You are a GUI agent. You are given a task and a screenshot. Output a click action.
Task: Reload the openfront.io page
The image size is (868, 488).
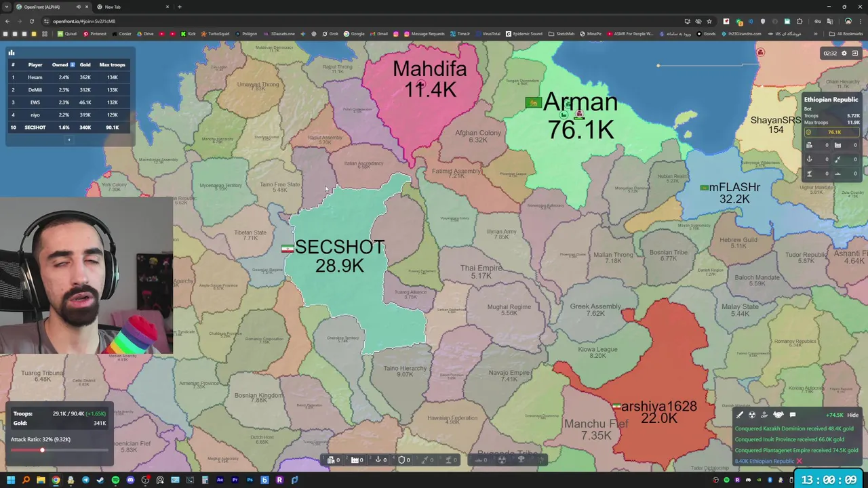tap(32, 21)
